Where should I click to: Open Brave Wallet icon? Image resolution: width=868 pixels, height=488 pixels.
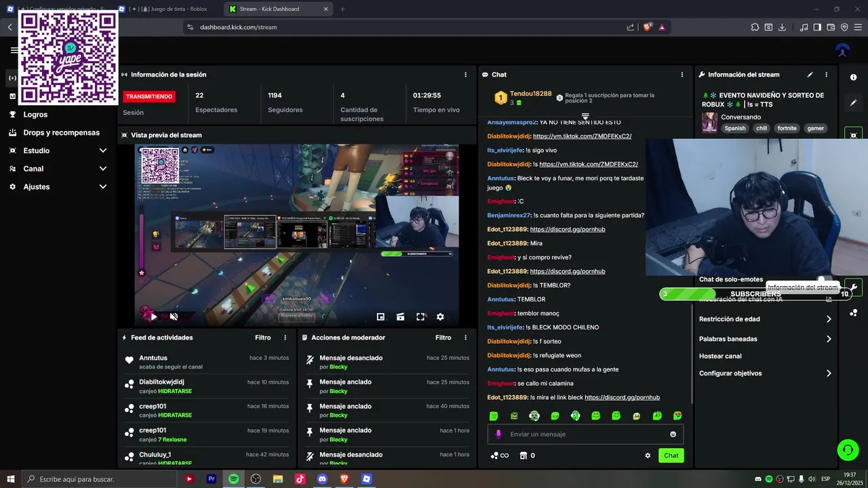click(831, 27)
